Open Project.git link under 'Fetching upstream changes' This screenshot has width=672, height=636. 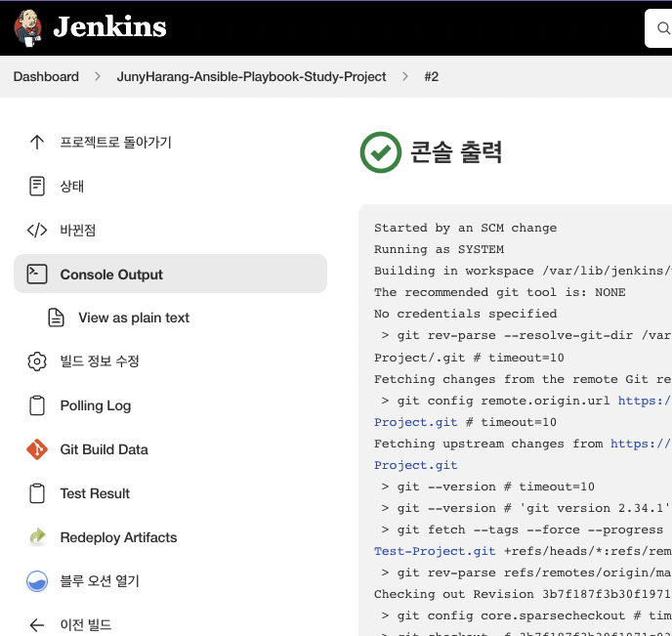[x=416, y=465]
